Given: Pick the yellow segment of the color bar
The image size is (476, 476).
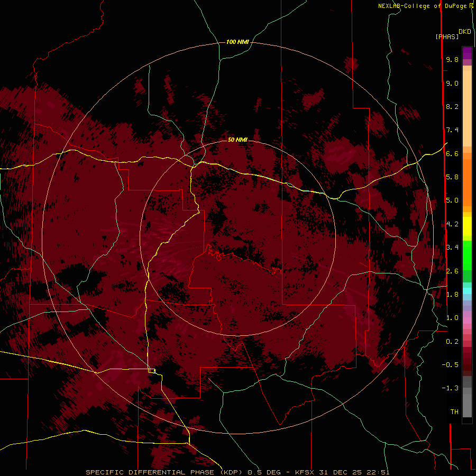Looking at the screenshot, I should pos(467,226).
